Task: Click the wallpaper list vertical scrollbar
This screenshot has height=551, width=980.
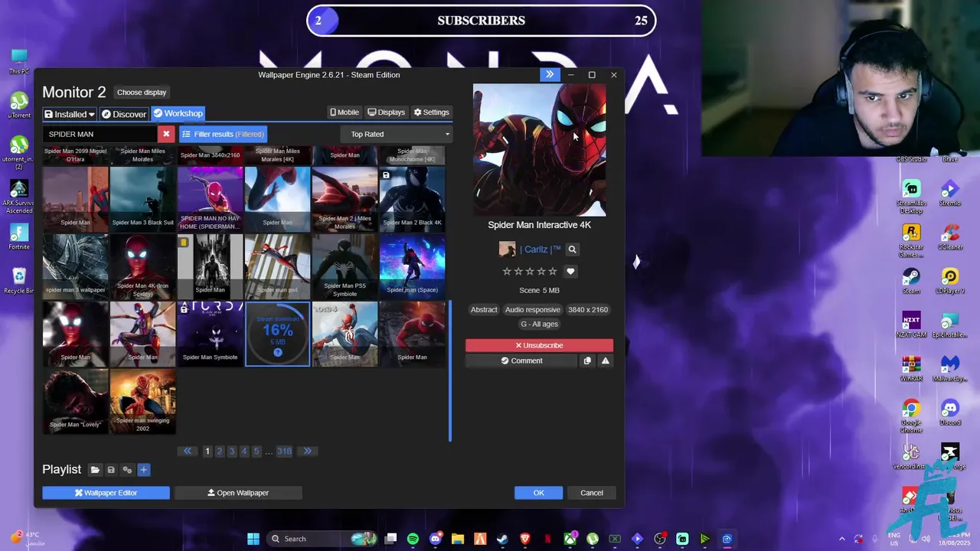Action: click(450, 371)
